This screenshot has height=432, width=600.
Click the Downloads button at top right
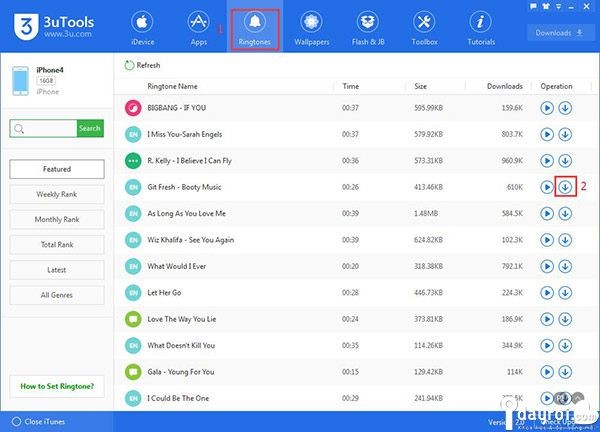click(x=559, y=32)
